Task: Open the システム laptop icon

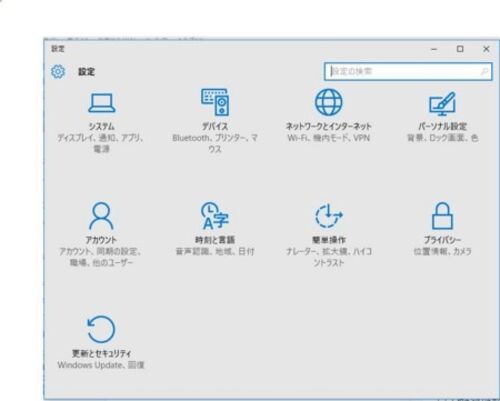Action: [102, 103]
